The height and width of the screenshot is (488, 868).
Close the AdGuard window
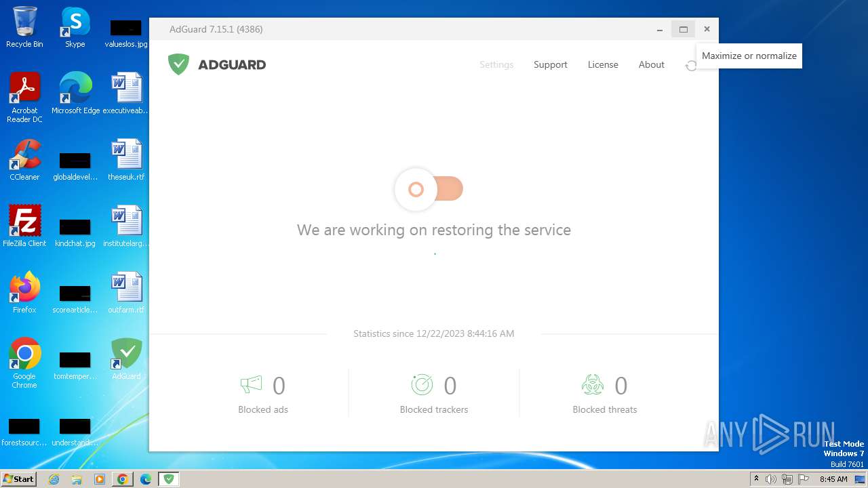707,29
